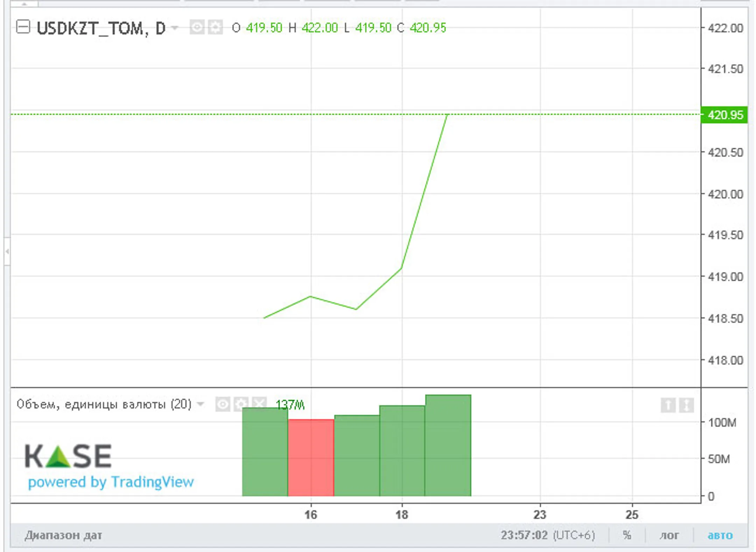Toggle percent scale with % button

627,535
